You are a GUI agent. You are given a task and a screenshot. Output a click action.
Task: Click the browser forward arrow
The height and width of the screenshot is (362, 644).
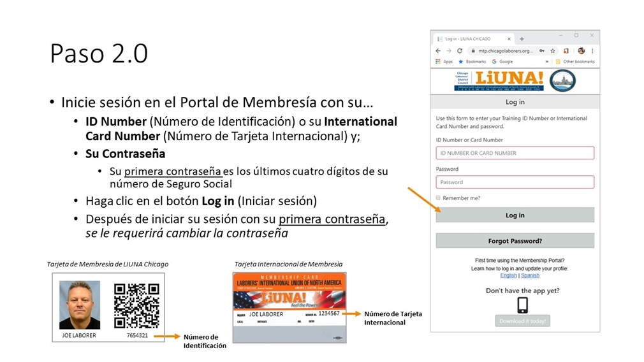[x=448, y=51]
